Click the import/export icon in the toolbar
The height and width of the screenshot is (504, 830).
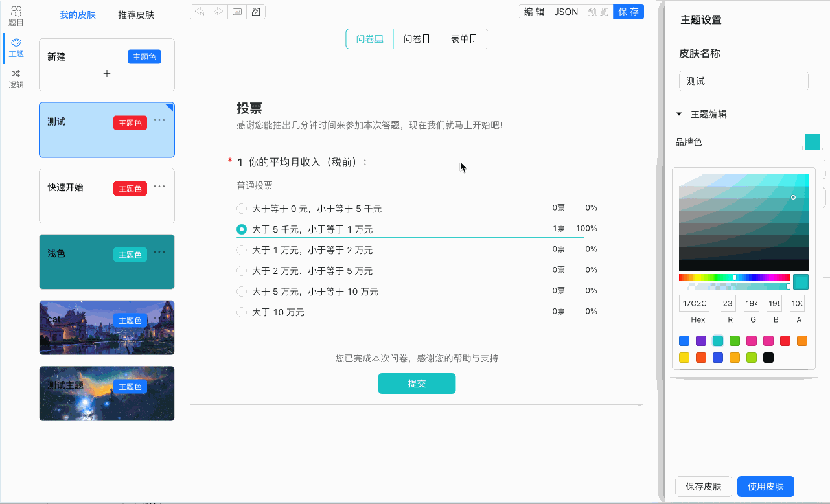255,11
